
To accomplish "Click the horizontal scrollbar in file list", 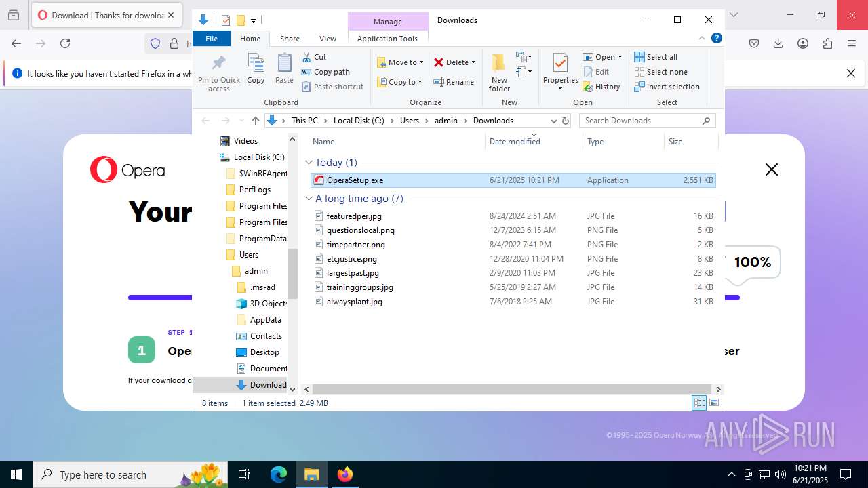I will coord(511,390).
